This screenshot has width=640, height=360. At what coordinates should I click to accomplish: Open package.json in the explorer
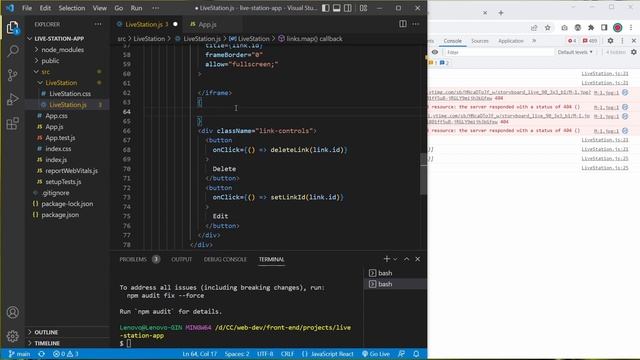coord(60,215)
